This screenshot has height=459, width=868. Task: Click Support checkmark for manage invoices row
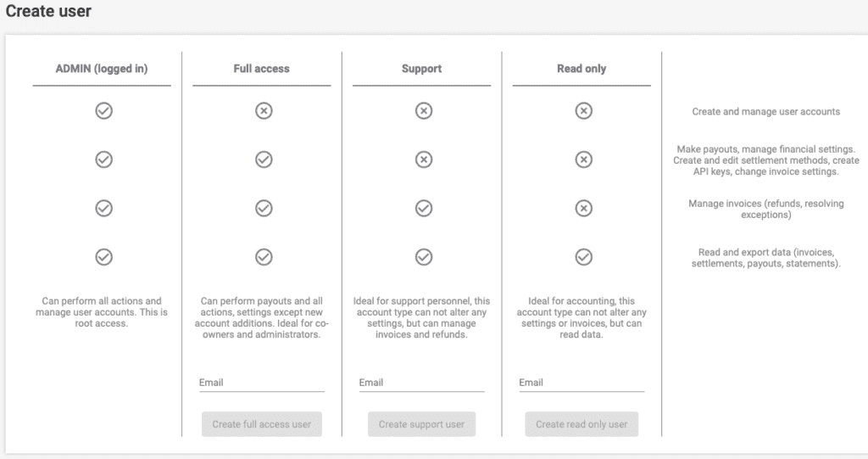pos(424,209)
